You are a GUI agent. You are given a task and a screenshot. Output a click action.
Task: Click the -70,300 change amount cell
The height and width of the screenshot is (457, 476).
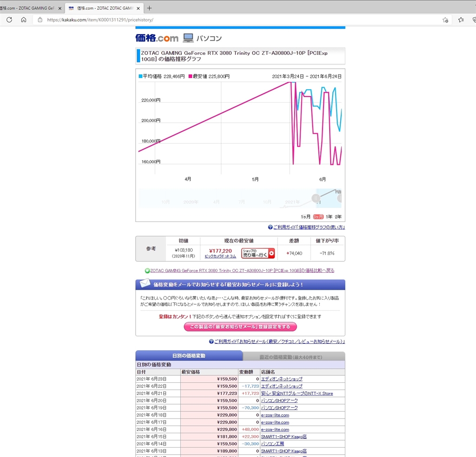point(249,408)
